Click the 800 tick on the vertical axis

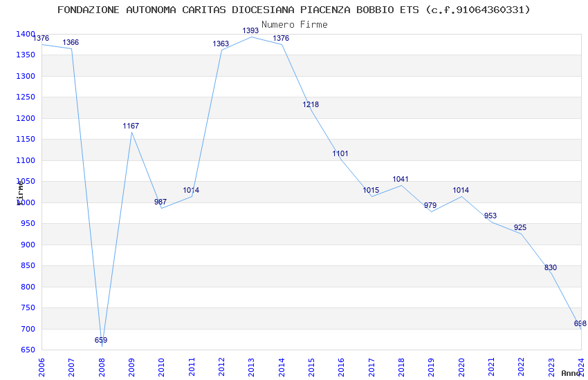(28, 287)
